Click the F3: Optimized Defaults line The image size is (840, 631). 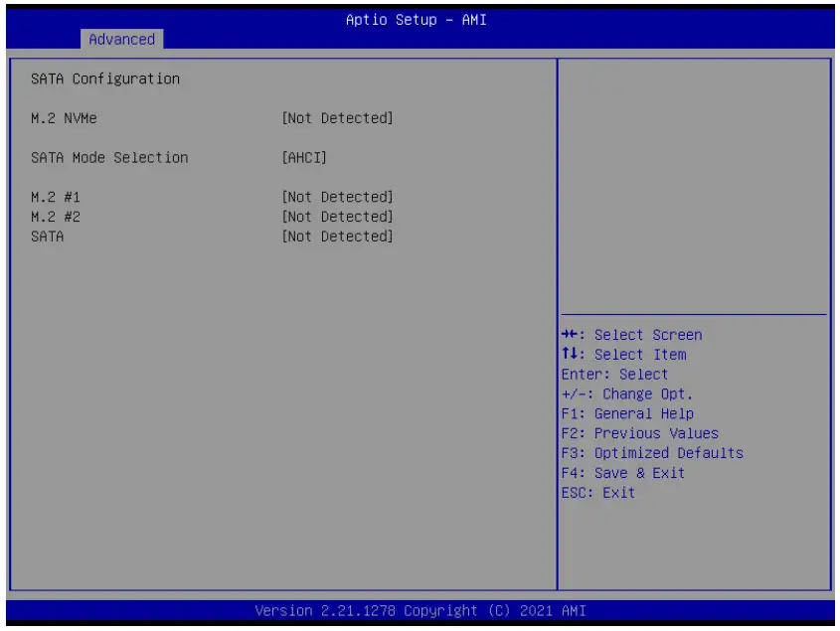[652, 453]
